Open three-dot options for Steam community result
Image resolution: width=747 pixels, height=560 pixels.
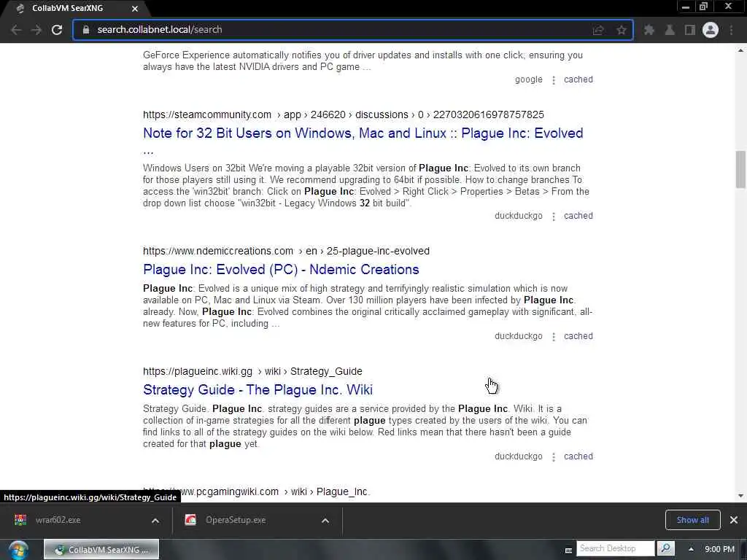(554, 216)
